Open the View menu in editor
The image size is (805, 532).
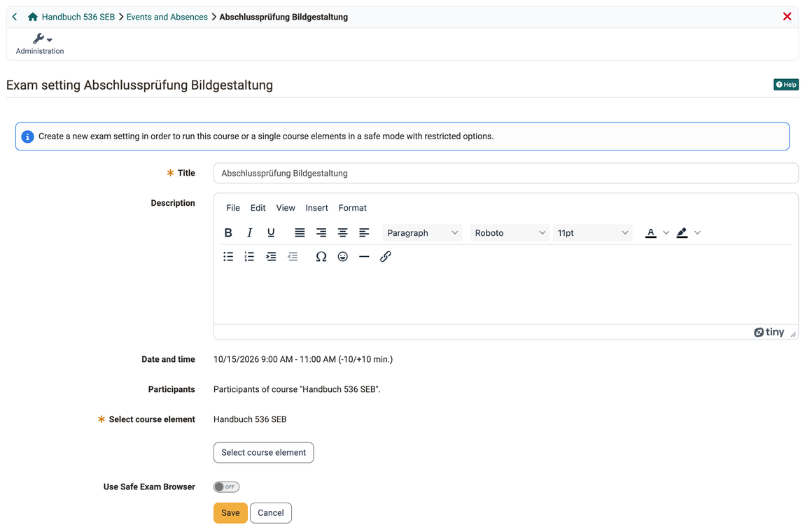(286, 208)
